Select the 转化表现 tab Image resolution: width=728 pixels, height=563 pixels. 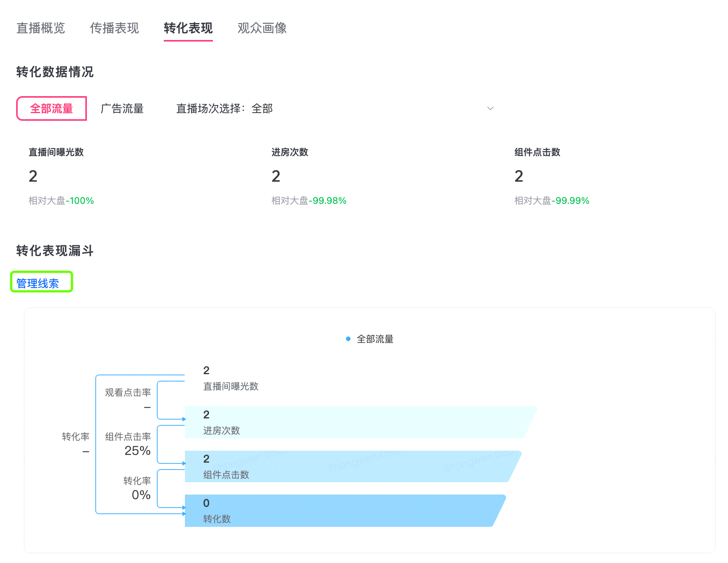click(188, 28)
